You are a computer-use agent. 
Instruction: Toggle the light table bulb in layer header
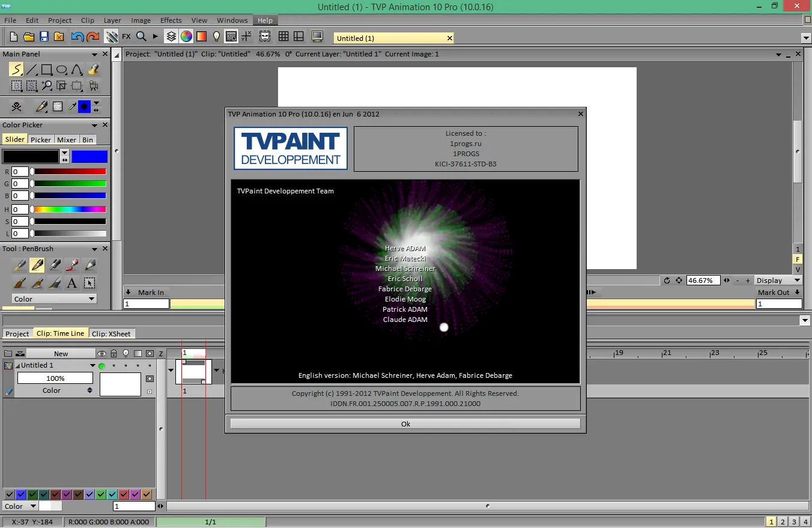click(126, 354)
